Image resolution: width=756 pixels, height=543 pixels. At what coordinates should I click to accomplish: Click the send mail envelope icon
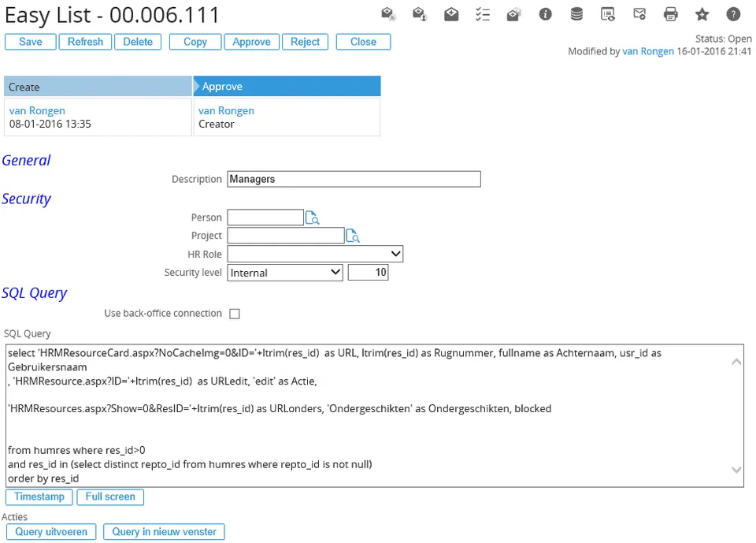[x=639, y=14]
